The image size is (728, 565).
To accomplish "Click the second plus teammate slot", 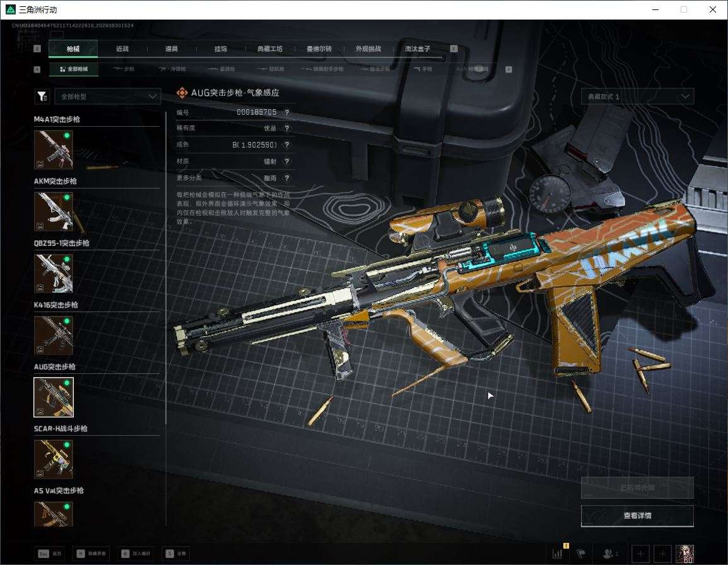I will [x=662, y=554].
